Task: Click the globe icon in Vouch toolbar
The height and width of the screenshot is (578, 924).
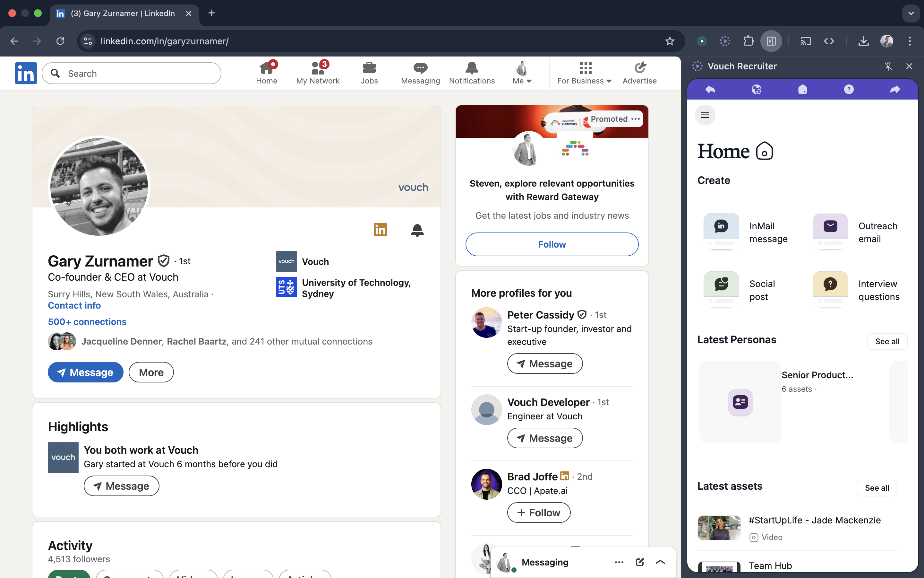Action: tap(757, 90)
